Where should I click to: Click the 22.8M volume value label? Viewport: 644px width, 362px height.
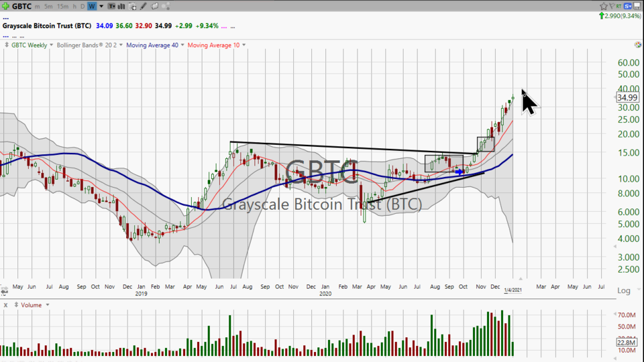coord(627,343)
